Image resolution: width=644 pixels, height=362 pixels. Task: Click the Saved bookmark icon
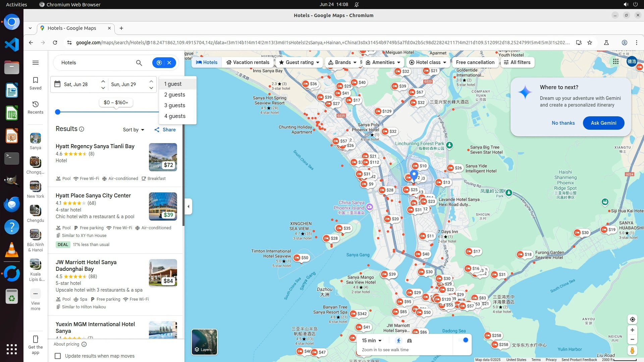coord(35,80)
